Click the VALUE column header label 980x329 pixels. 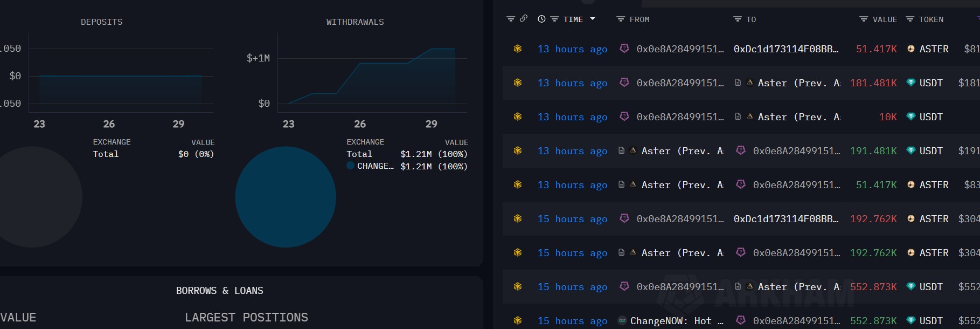point(885,19)
